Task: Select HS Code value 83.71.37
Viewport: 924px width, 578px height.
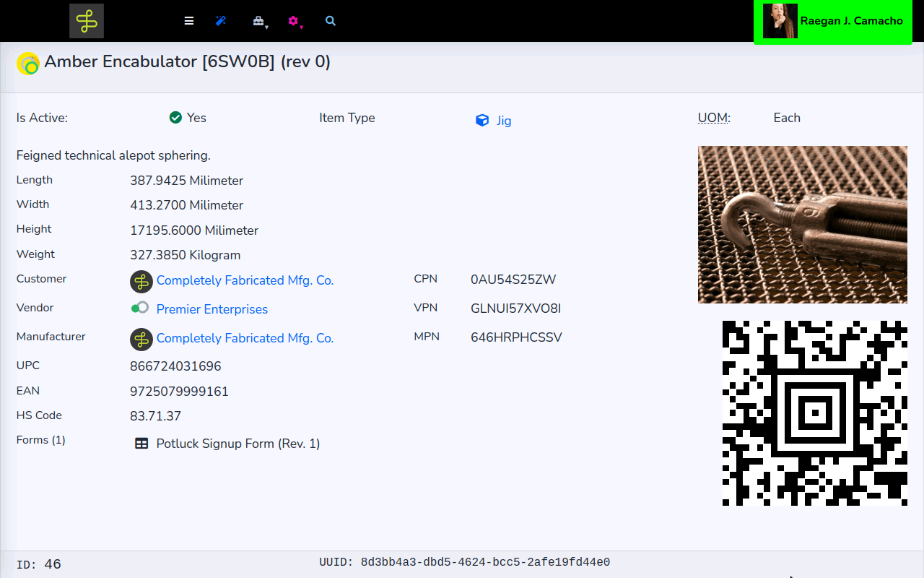Action: [155, 416]
